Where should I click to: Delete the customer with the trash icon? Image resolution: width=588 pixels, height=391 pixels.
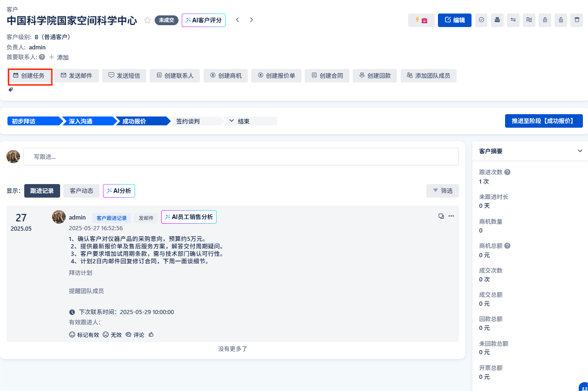click(577, 20)
